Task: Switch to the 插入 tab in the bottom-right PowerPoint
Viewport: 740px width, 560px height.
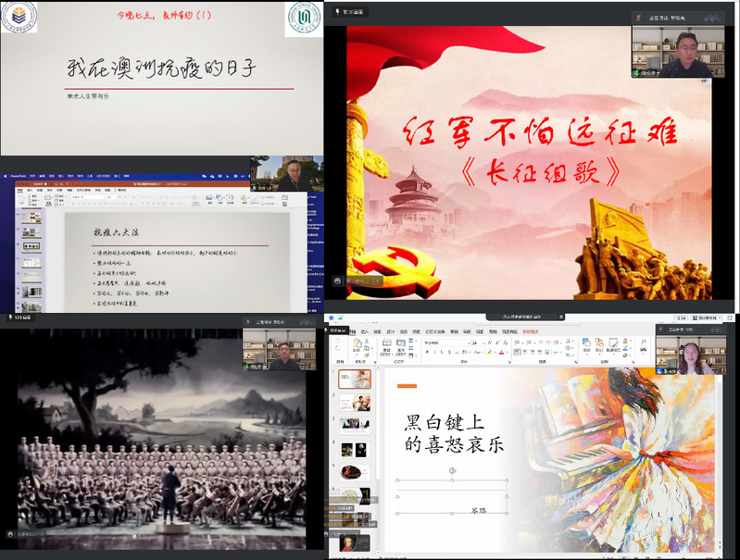Action: tap(365, 330)
